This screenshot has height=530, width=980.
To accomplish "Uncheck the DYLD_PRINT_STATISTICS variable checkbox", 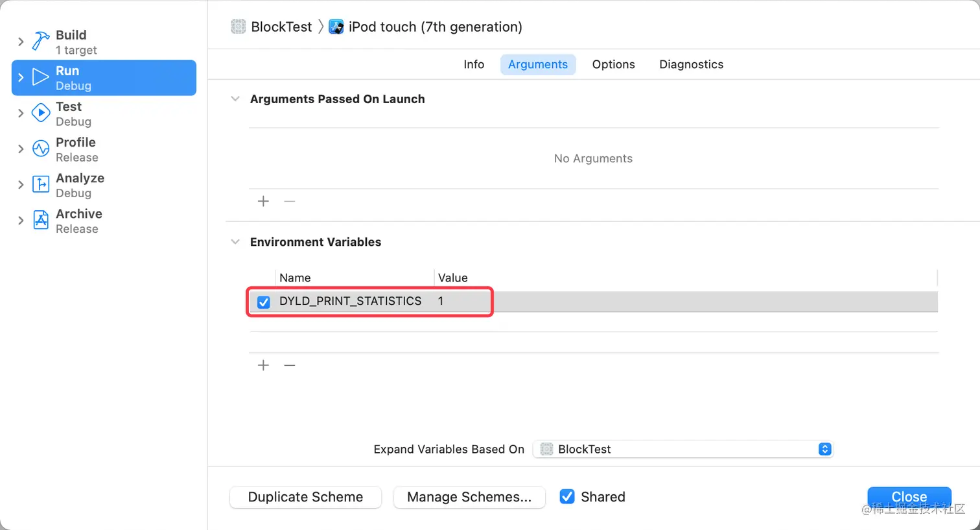I will point(264,302).
